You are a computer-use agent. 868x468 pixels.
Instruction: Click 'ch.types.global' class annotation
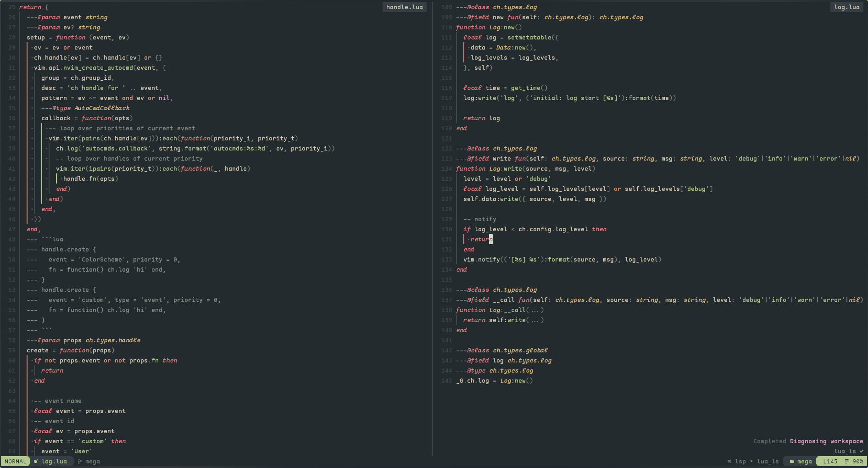coord(520,350)
